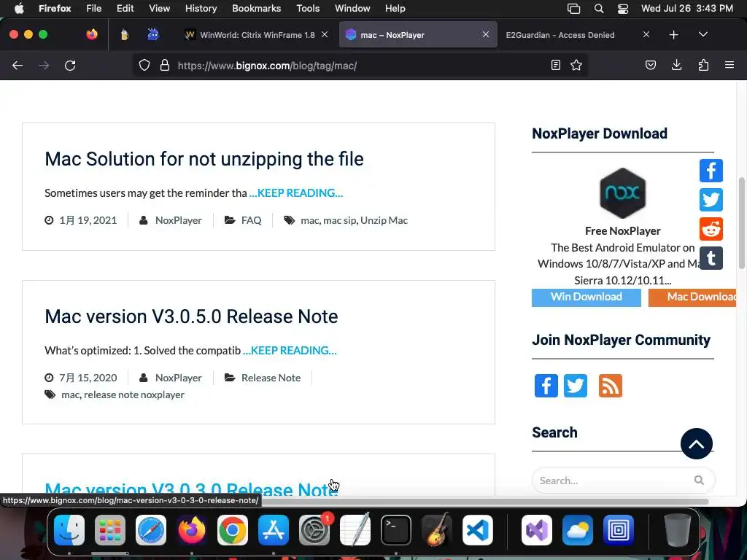Open Spotlight search in menu bar
The image size is (747, 560).
[x=599, y=9]
